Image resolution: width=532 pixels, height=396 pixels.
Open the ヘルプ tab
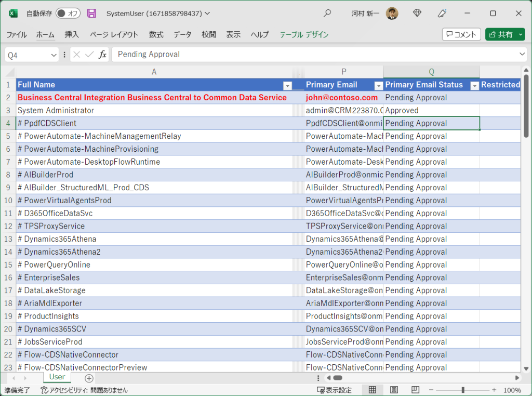click(260, 35)
